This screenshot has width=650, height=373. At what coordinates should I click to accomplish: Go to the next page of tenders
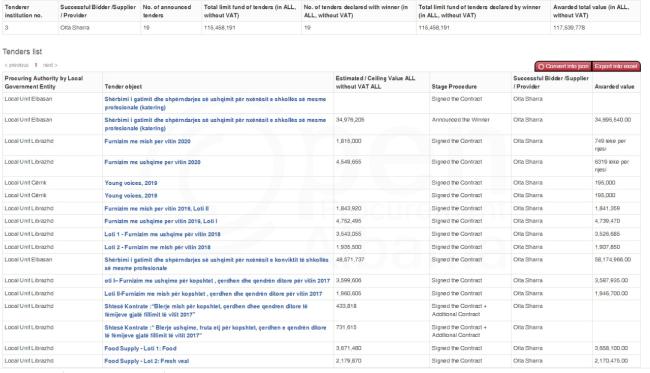tap(50, 65)
